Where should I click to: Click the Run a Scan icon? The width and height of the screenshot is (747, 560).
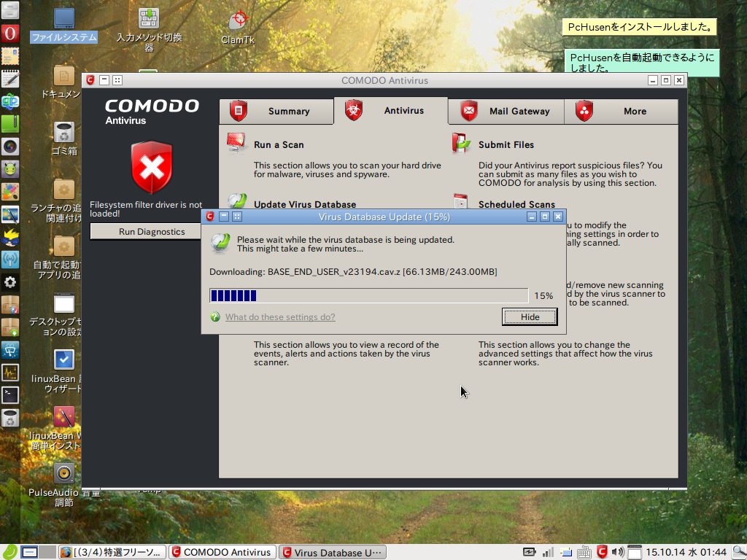236,144
